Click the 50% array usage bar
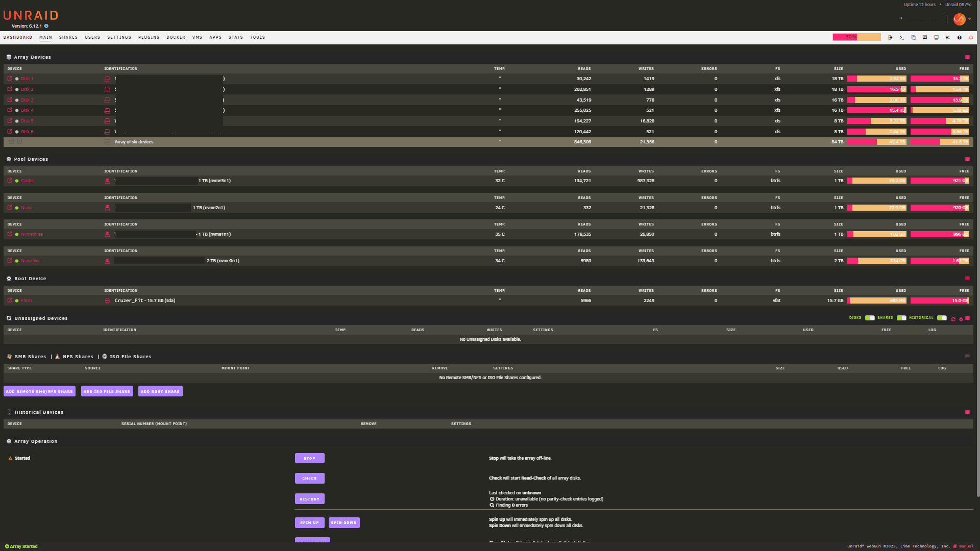 coord(856,37)
